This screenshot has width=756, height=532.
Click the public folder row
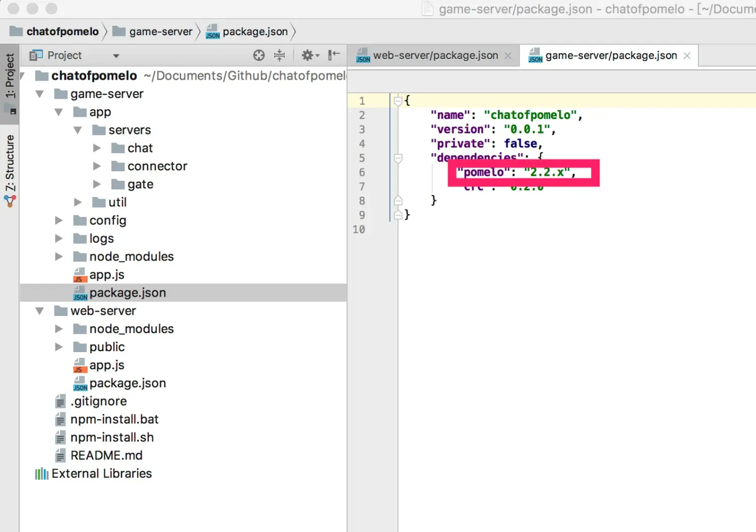click(x=183, y=348)
